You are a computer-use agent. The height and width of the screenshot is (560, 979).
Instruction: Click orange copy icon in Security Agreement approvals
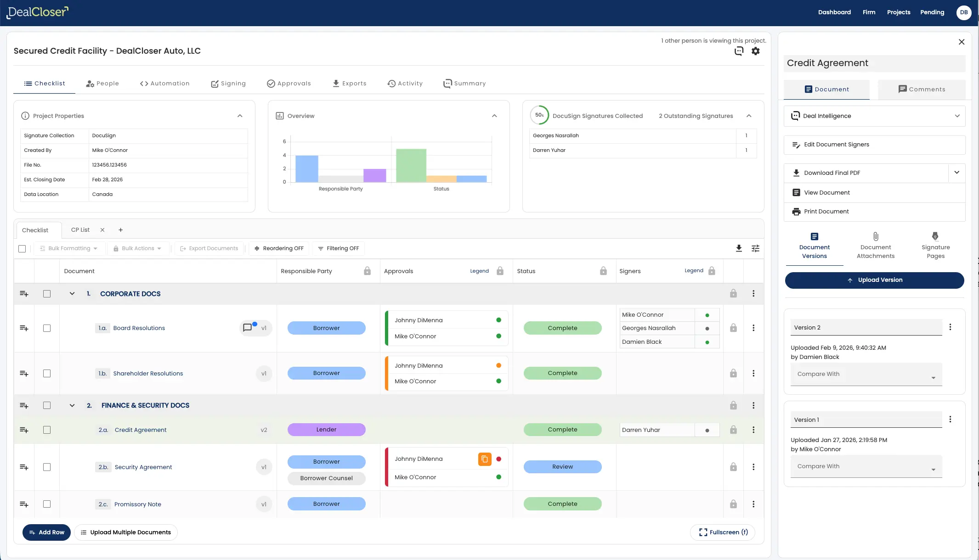[484, 459]
